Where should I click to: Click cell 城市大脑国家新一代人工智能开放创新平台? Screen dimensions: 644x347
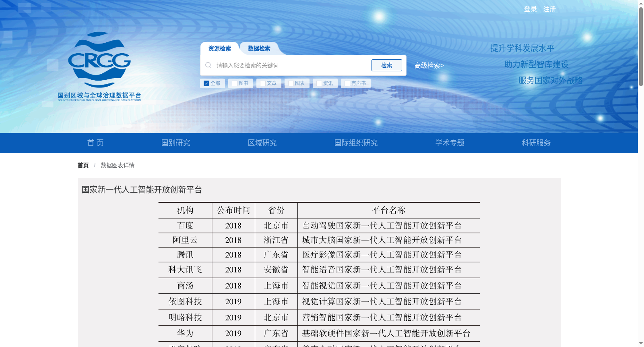(382, 240)
